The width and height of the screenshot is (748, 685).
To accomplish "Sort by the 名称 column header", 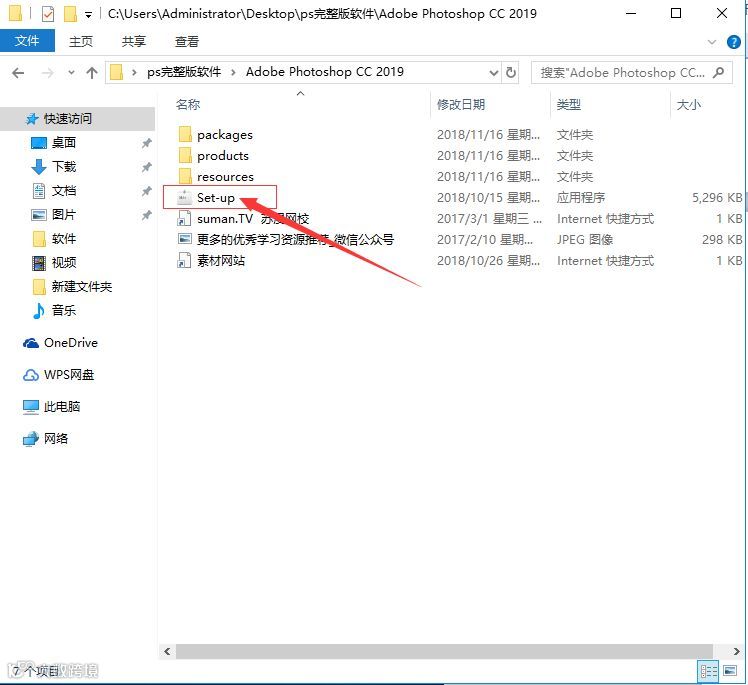I will [188, 104].
